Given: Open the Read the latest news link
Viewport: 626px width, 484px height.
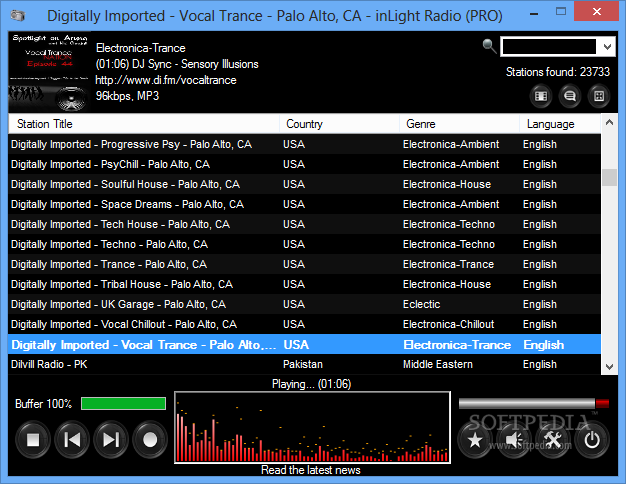Looking at the screenshot, I should click(x=311, y=470).
